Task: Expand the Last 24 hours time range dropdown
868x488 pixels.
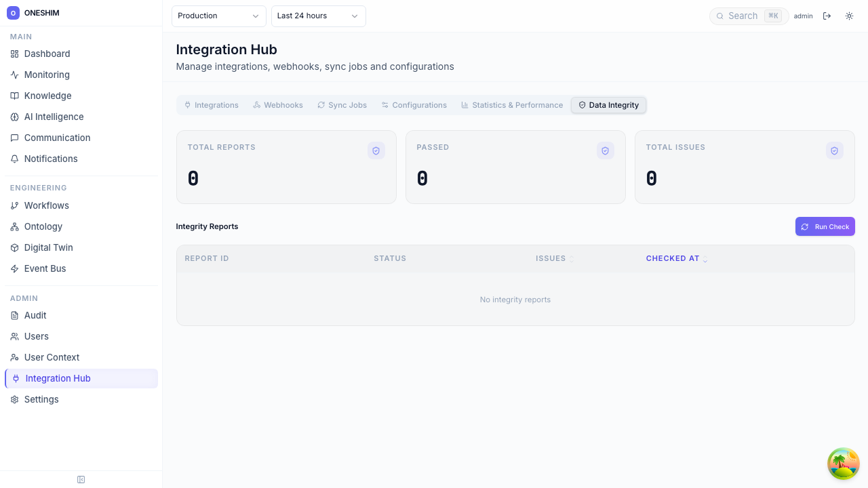Action: pyautogui.click(x=318, y=16)
